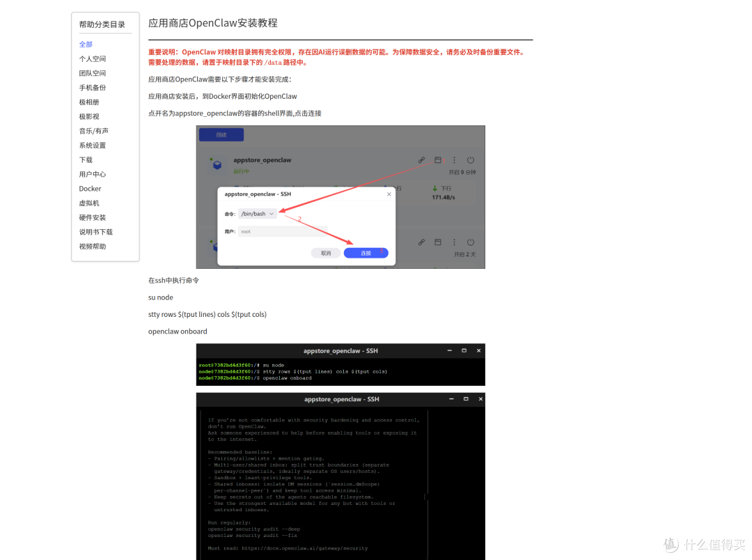Open the shell terminal icon for appstore_openclaw

(437, 160)
